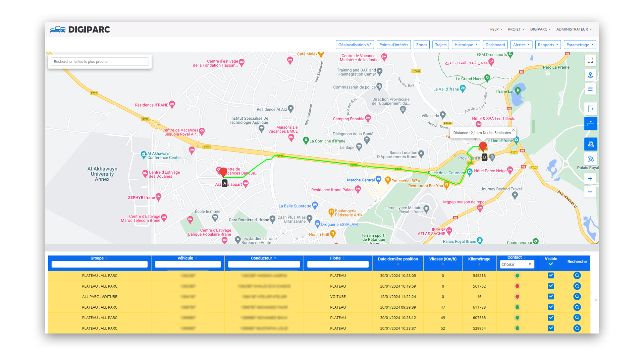This screenshot has width=644, height=362.
Task: Search vehicle with kilométrage 611783
Action: (577, 307)
